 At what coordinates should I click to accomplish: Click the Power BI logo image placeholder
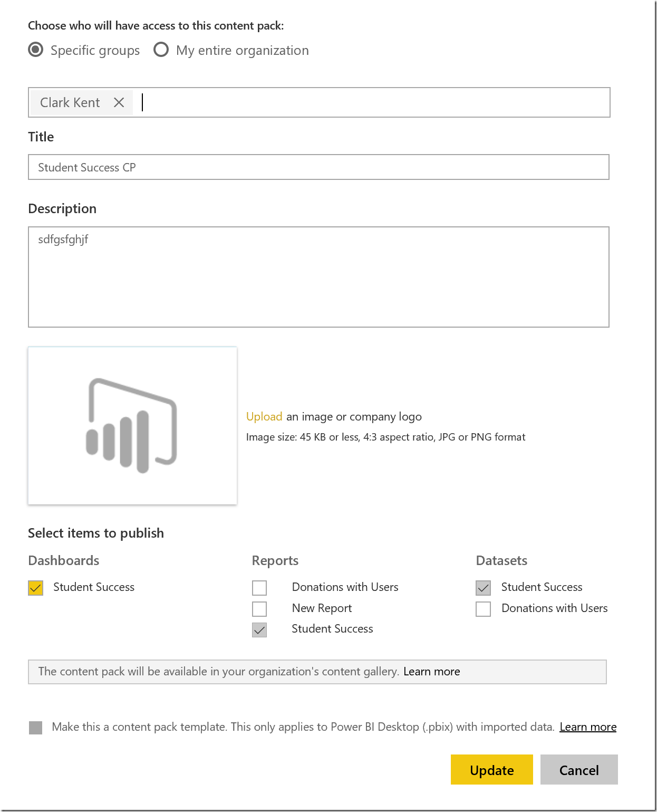point(132,425)
